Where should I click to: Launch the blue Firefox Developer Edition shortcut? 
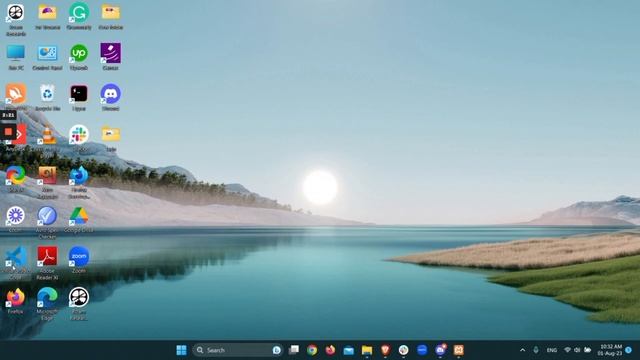[79, 182]
